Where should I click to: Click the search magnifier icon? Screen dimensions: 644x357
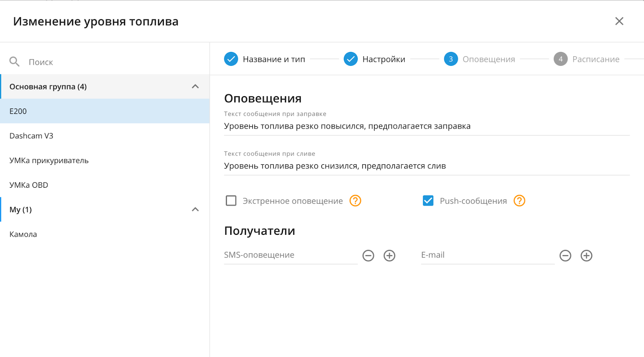point(14,62)
